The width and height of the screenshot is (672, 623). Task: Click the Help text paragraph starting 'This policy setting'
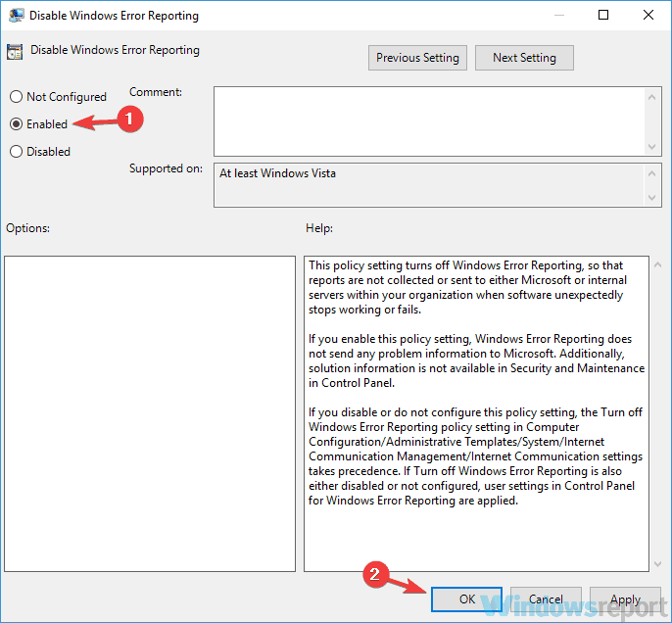coord(467,288)
